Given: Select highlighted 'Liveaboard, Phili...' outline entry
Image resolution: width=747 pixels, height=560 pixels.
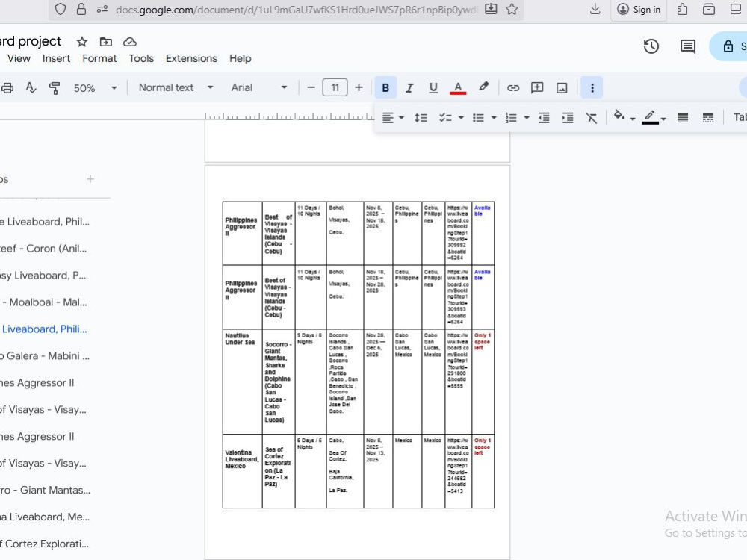Looking at the screenshot, I should point(44,329).
